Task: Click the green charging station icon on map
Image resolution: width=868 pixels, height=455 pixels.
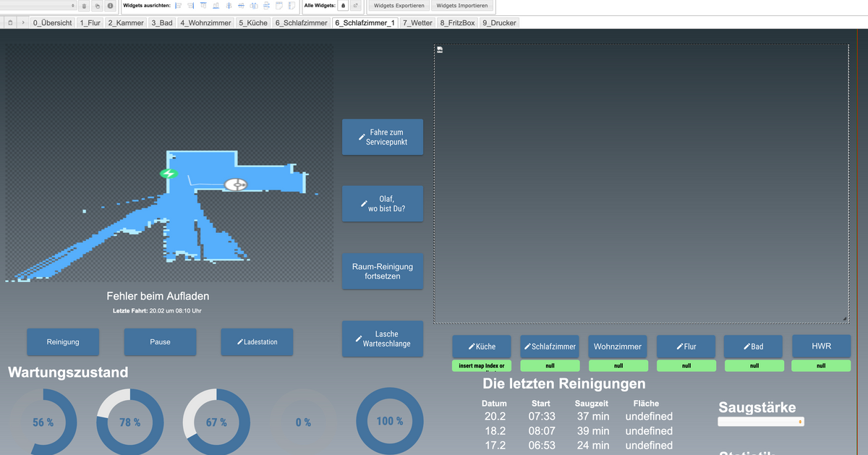Action: click(x=169, y=174)
